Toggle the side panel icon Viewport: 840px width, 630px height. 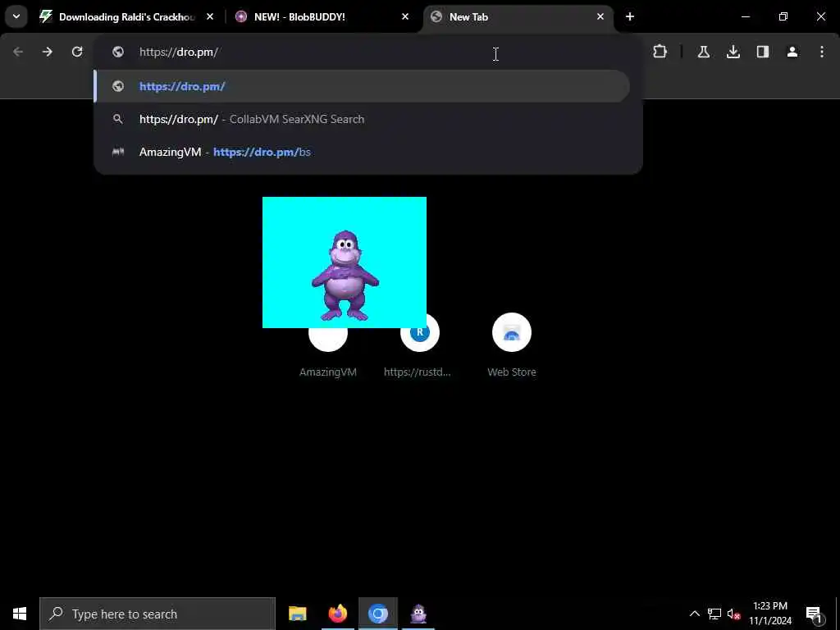[x=763, y=52]
